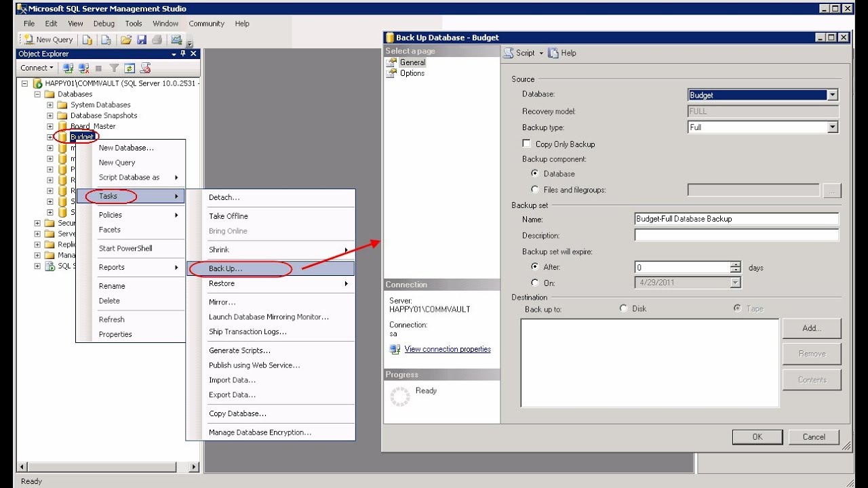Choose Disk as backup destination
868x488 pixels.
[624, 308]
